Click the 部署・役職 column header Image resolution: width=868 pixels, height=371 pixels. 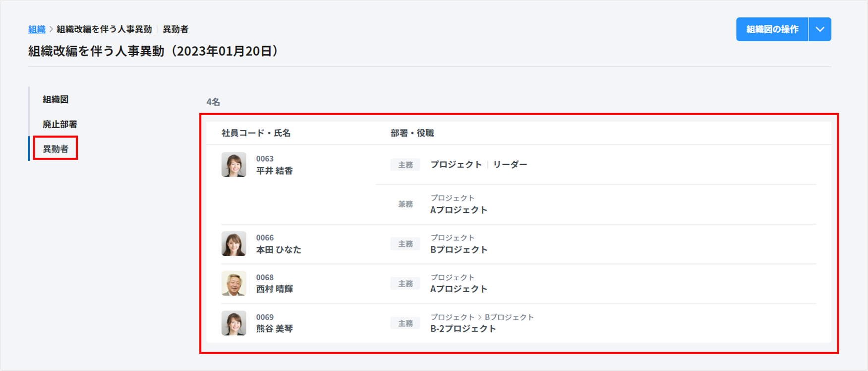click(x=412, y=133)
